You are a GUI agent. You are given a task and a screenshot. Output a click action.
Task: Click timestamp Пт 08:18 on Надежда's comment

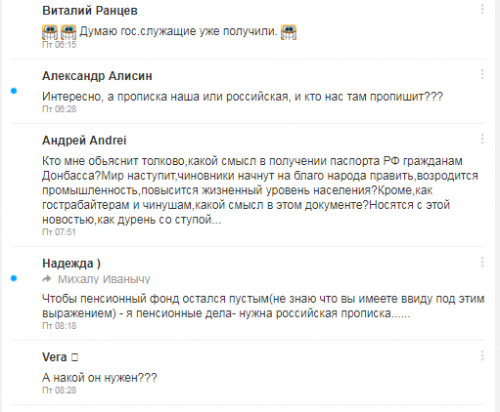[x=59, y=326]
